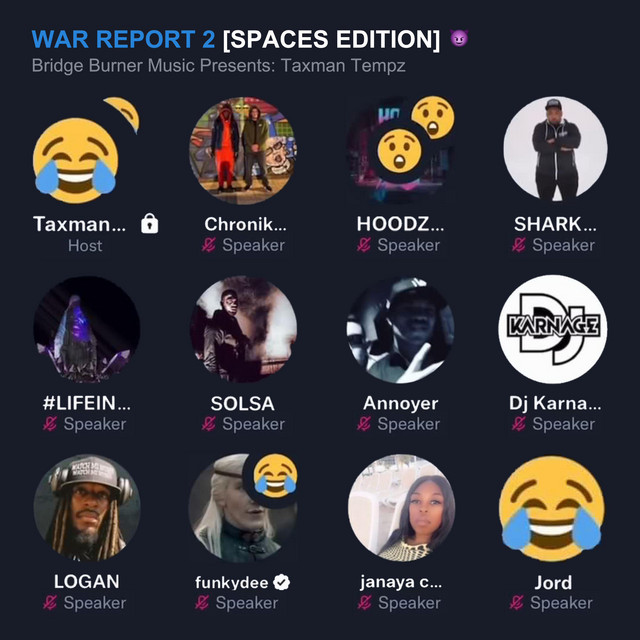Open LOGAN's profile picture with headphones
Image resolution: width=640 pixels, height=640 pixels.
point(87,507)
